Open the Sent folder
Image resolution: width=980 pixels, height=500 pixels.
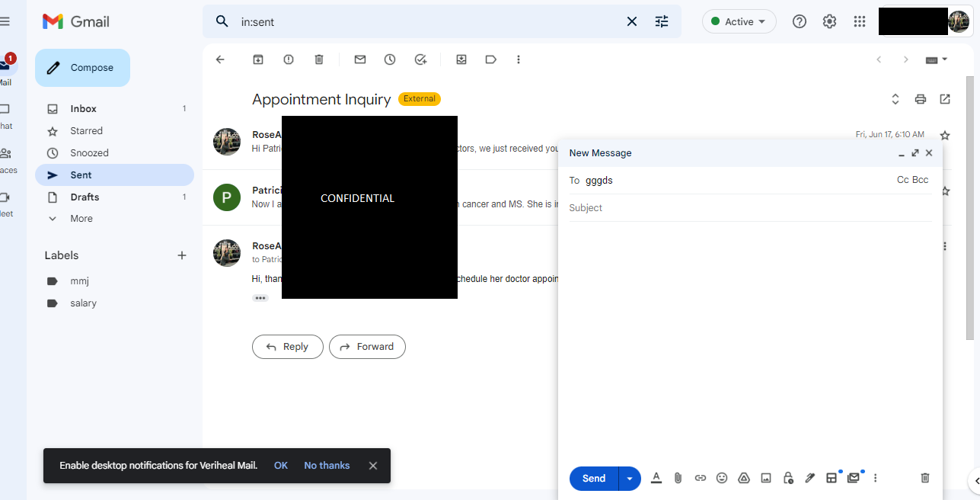[x=114, y=175]
